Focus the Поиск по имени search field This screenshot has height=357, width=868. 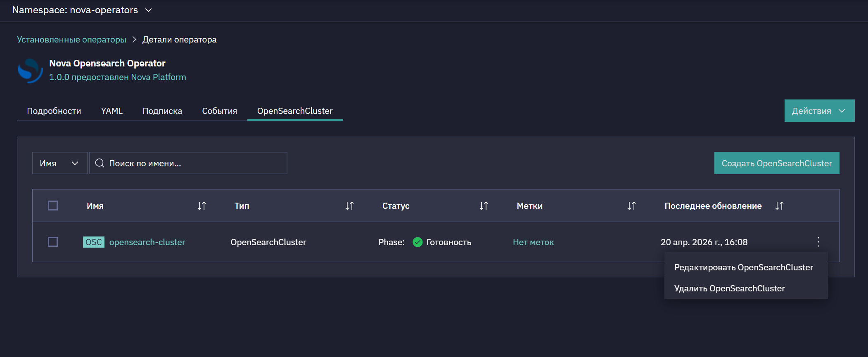coord(188,163)
